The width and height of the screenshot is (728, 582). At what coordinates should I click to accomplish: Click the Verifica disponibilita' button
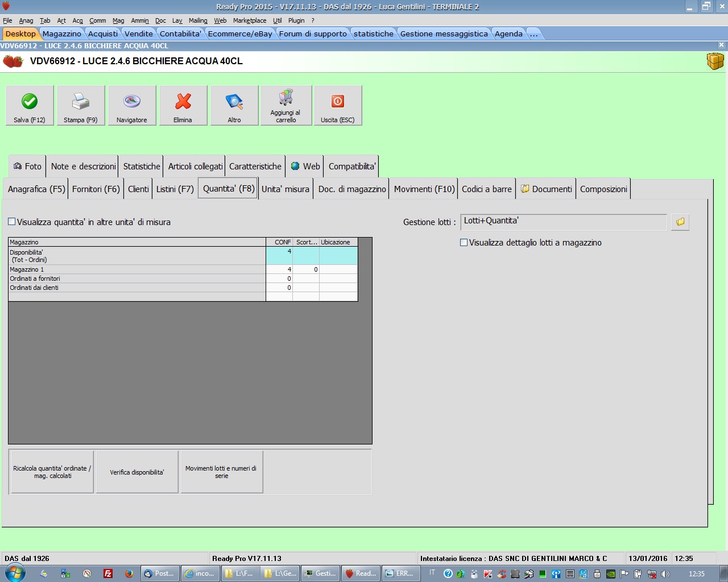tap(137, 472)
